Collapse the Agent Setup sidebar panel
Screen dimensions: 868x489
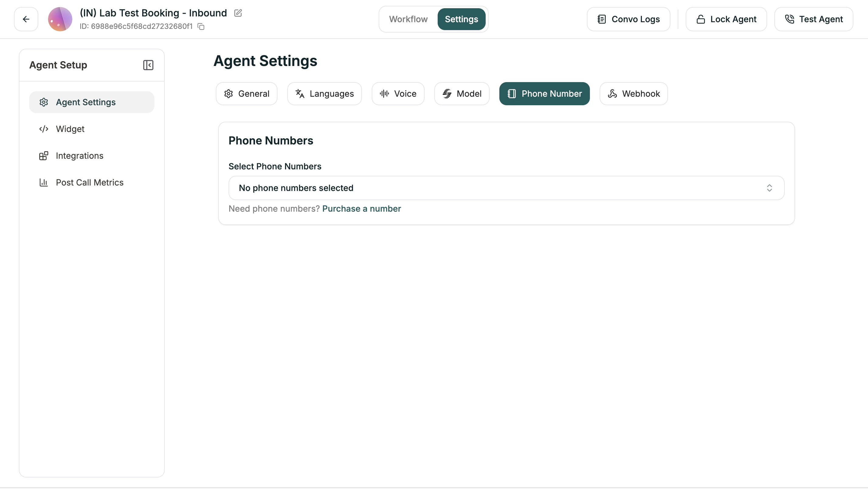pos(148,65)
